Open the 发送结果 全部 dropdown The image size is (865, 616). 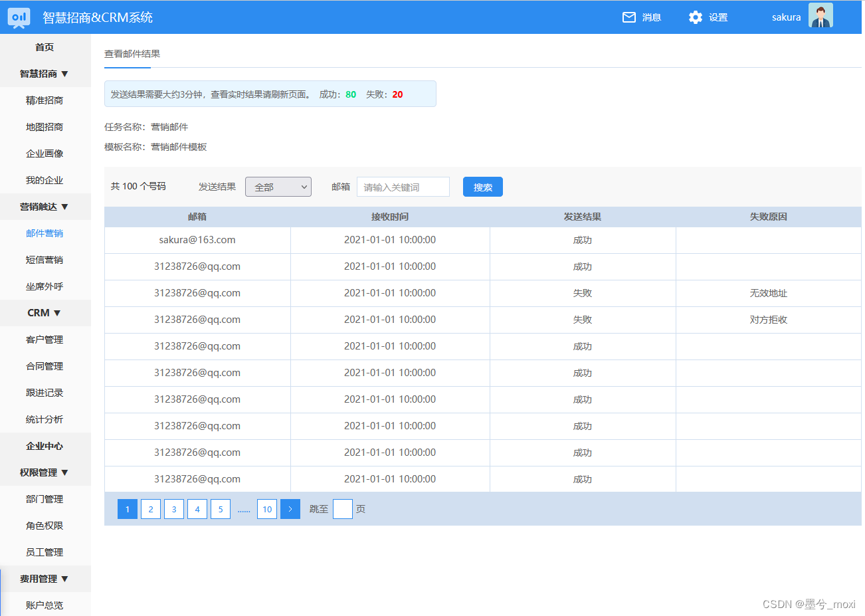(278, 187)
